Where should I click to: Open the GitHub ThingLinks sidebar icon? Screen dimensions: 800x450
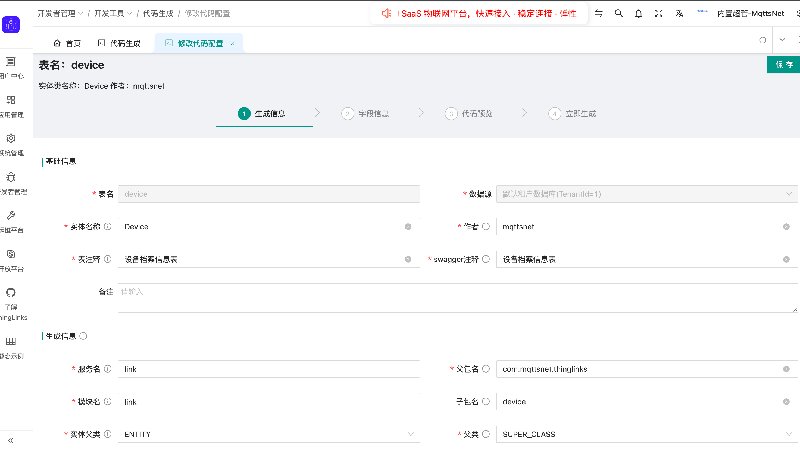pyautogui.click(x=11, y=292)
